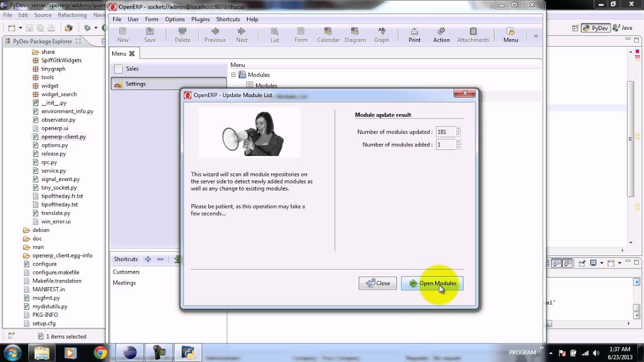The image size is (644, 362).
Task: Open the OpenERP File menu
Action: (x=117, y=19)
